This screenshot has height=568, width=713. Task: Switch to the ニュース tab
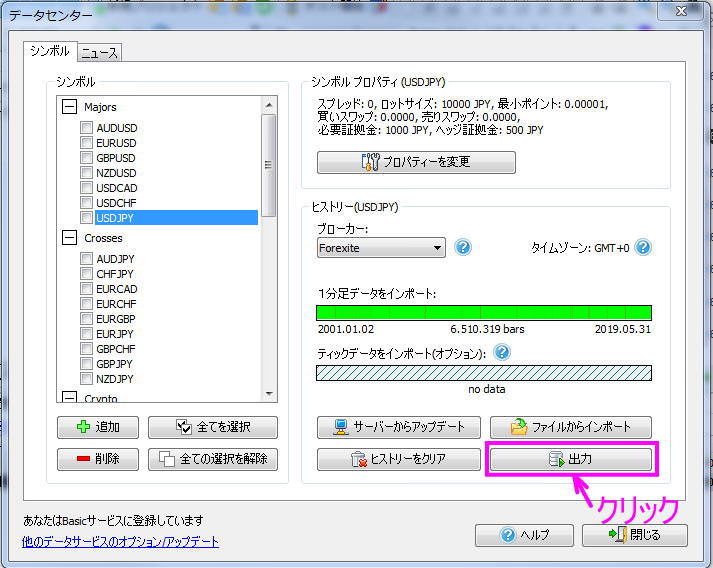(x=100, y=53)
